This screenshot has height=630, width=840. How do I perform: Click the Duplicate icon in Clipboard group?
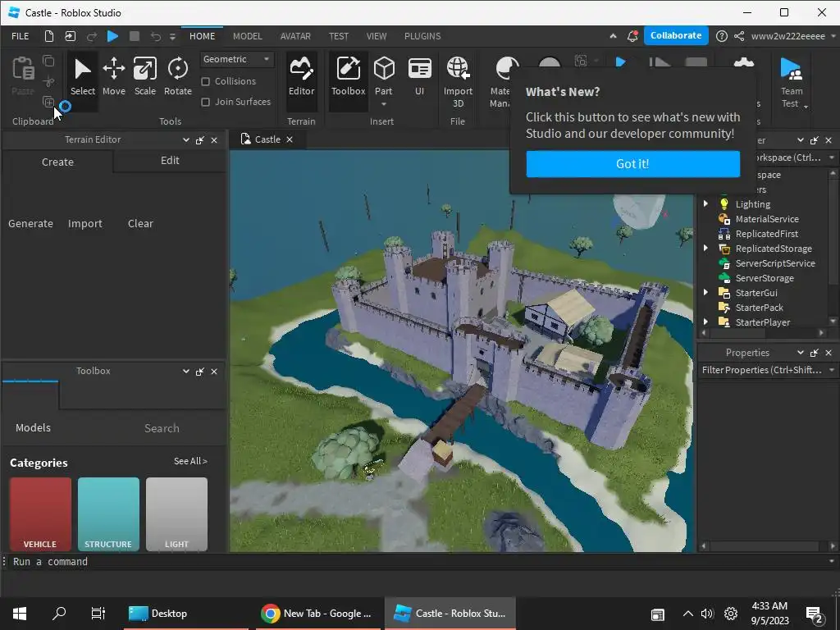[48, 102]
